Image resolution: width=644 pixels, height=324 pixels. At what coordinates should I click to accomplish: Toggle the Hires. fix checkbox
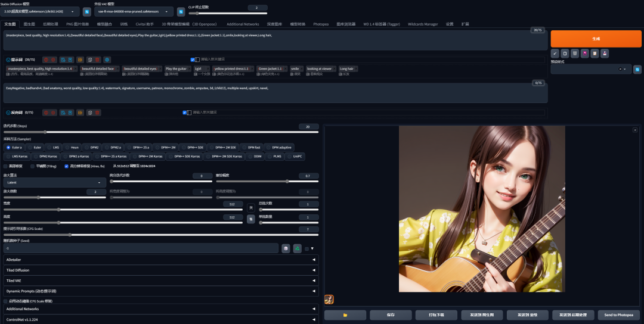point(67,166)
